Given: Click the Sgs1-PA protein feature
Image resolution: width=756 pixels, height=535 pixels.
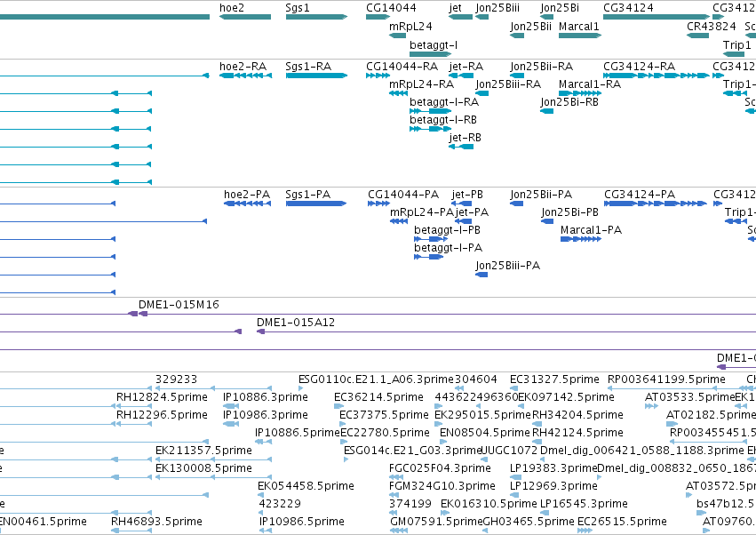Looking at the screenshot, I should coord(316,204).
